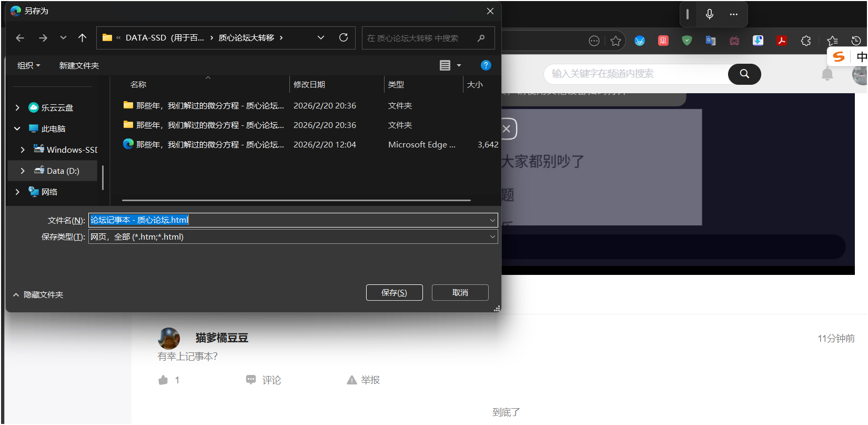
Task: Click 评论 under 猫爹橘豆豆's post
Action: (x=264, y=380)
